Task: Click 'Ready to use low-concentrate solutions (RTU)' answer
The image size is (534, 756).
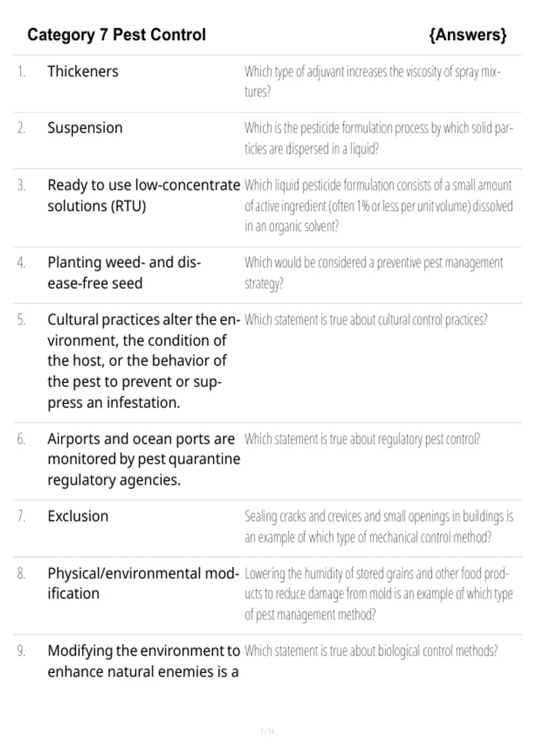Action: click(x=144, y=195)
